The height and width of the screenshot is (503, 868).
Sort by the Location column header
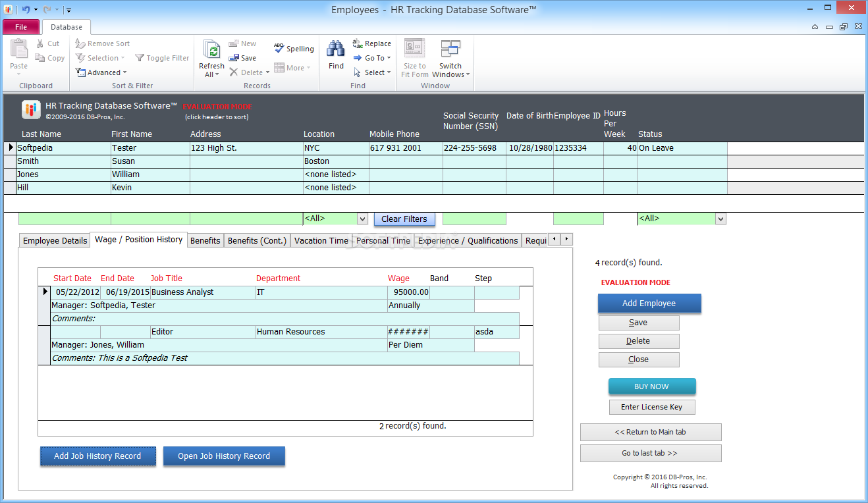point(319,134)
